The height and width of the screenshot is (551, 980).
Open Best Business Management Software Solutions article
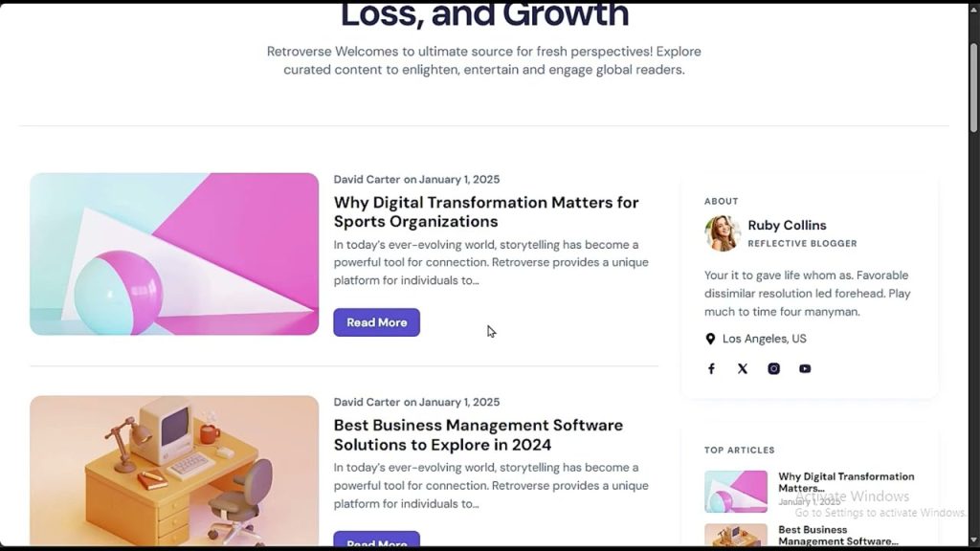coord(479,435)
